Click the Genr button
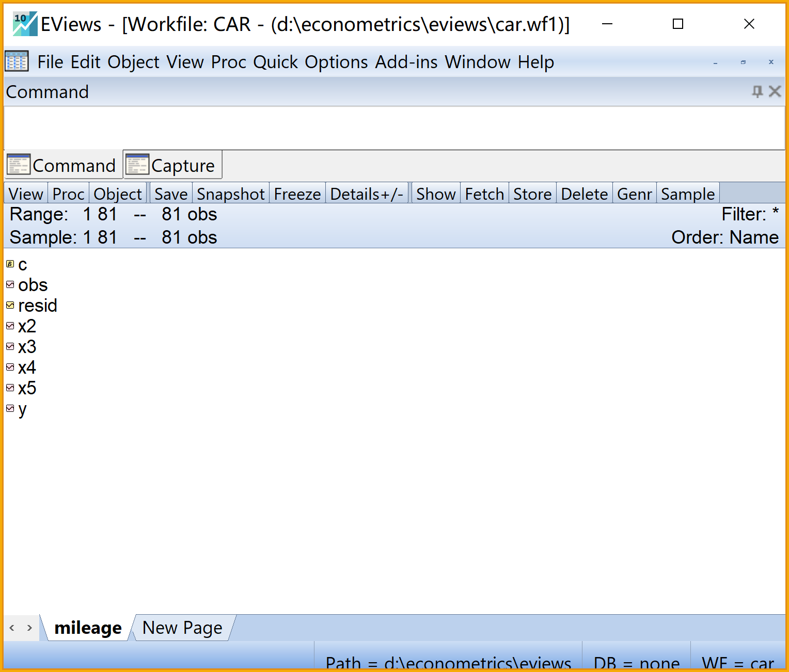 634,194
